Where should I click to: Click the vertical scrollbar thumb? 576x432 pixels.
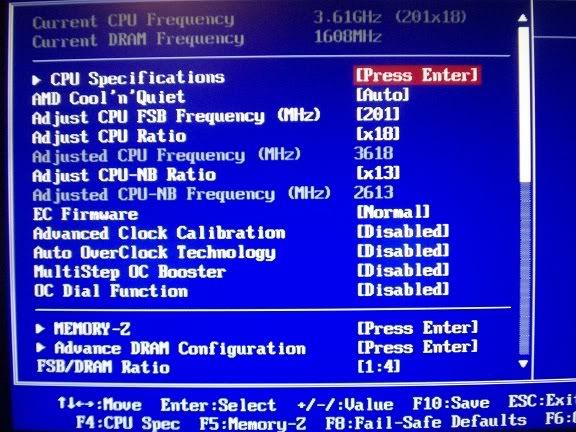click(524, 105)
